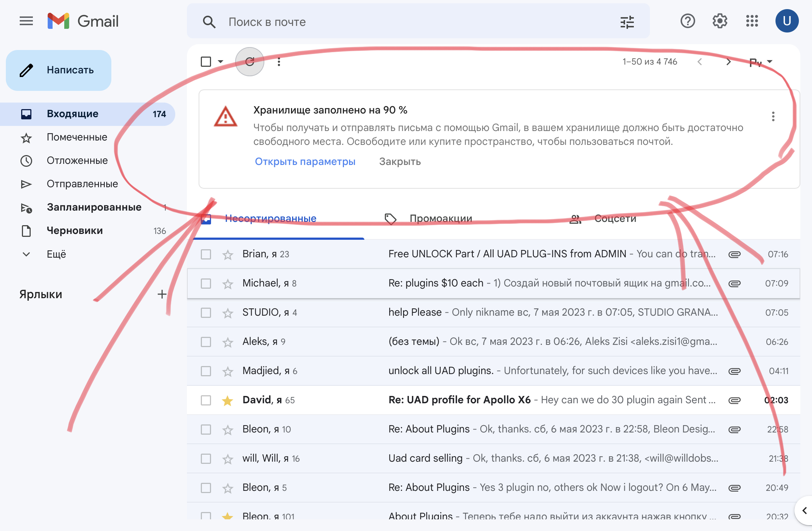Star the Bleon 10 conversation
The image size is (812, 531).
point(228,430)
